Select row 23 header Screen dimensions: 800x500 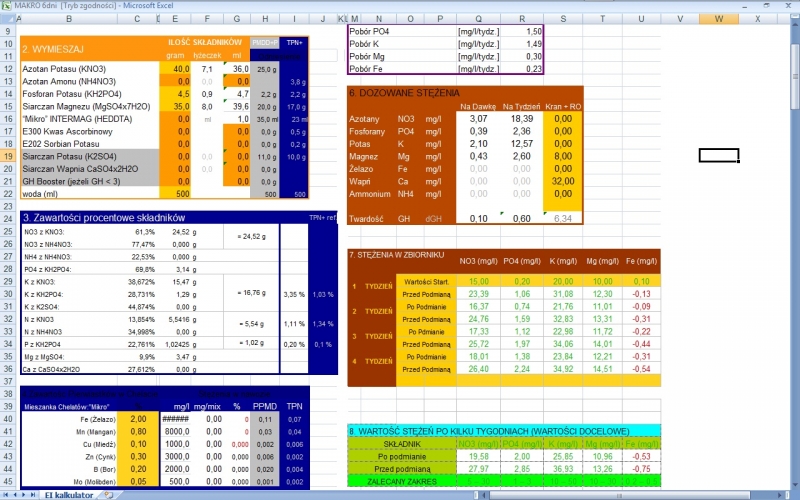[x=8, y=206]
